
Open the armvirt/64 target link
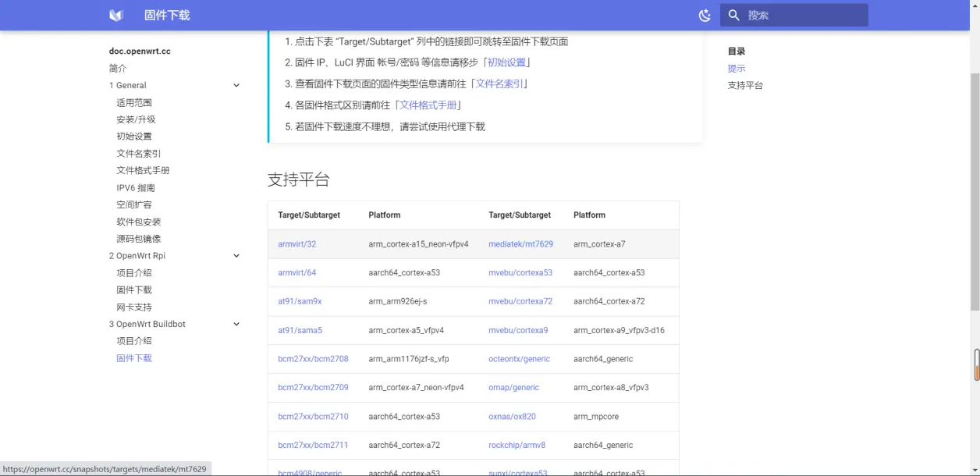297,273
